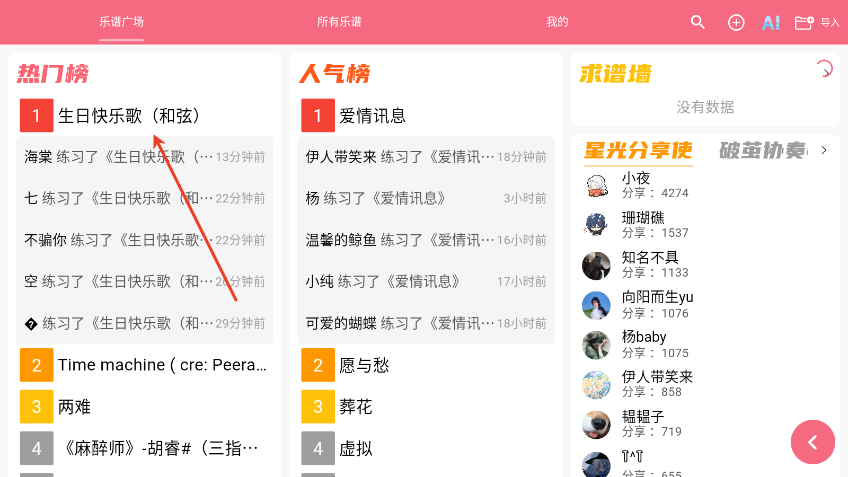848x477 pixels.
Task: Switch to 我的 tab
Action: 557,22
